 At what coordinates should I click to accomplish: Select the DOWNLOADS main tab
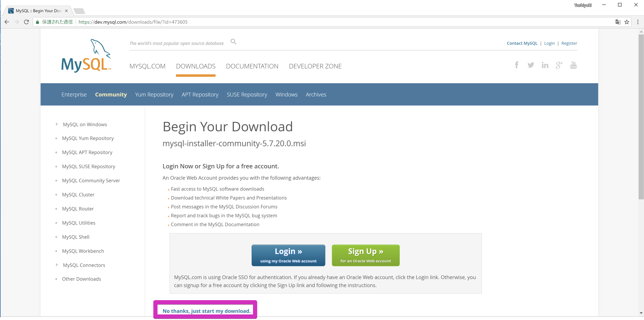(196, 66)
